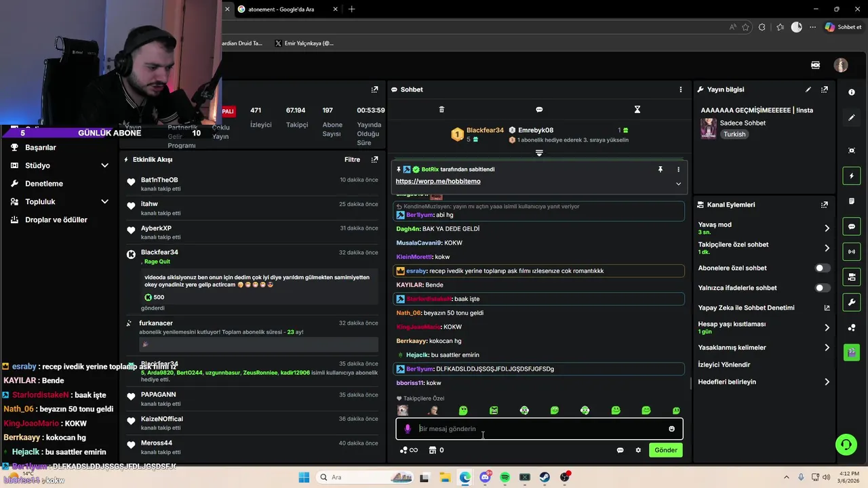Edit stream info with pencil icon

pyautogui.click(x=808, y=89)
